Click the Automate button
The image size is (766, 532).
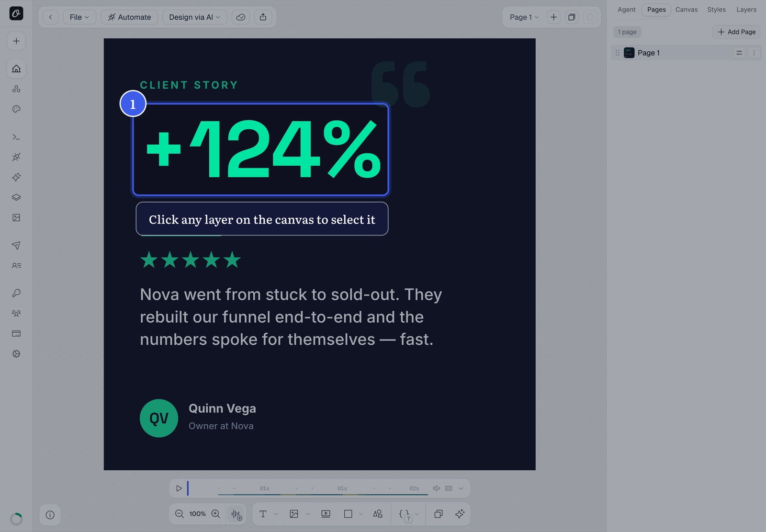(x=129, y=17)
